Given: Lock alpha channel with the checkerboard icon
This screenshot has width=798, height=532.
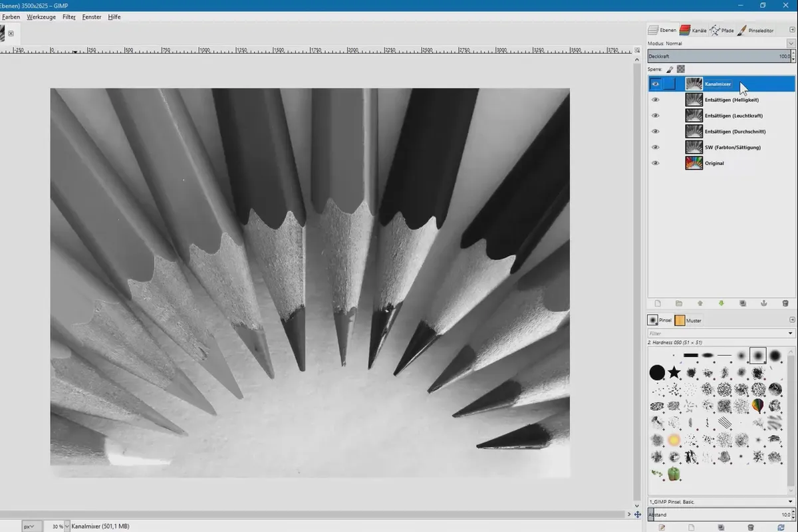Looking at the screenshot, I should pos(681,69).
